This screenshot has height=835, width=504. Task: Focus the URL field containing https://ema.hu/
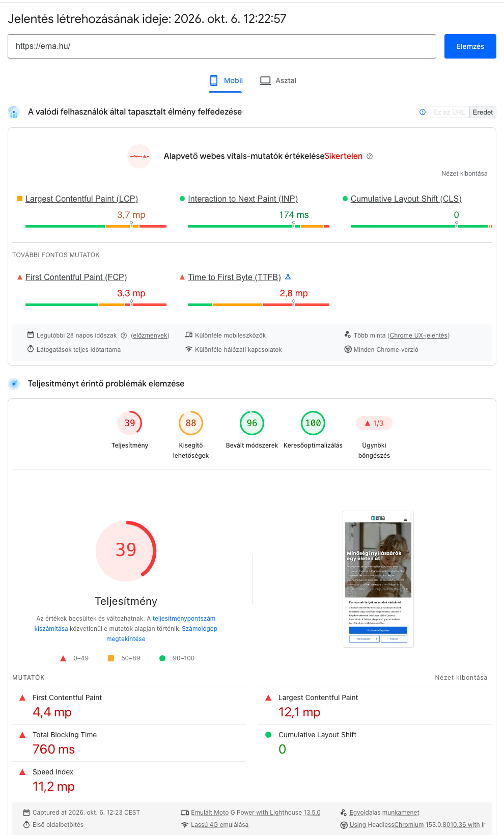coord(222,46)
